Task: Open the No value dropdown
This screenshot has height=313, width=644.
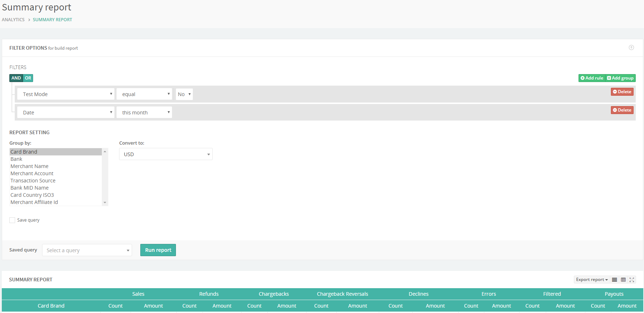Action: [x=184, y=94]
